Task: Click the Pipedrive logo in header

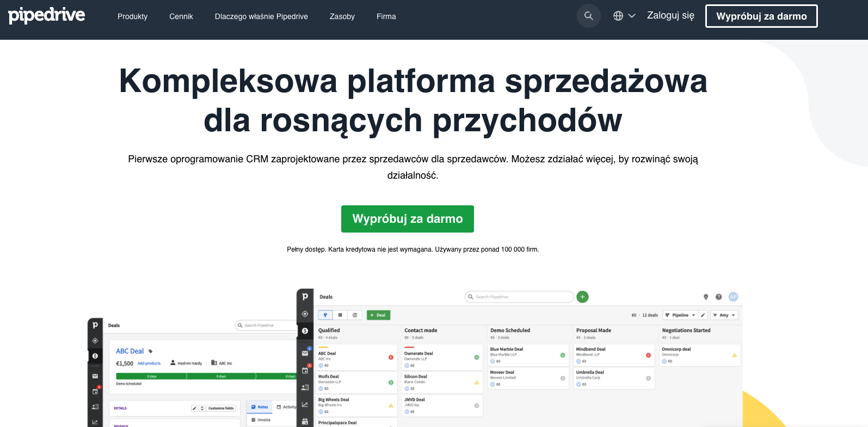Action: (47, 15)
